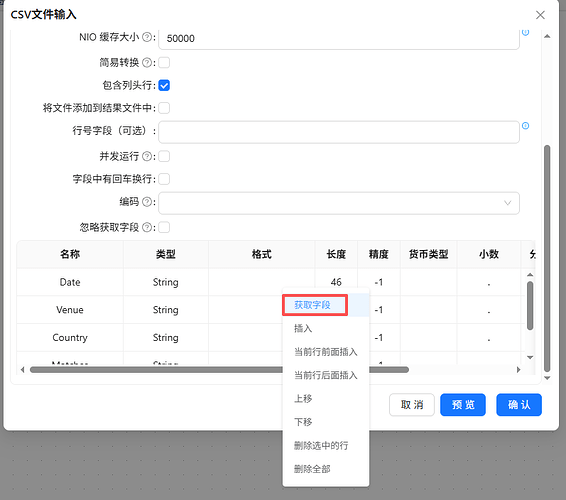This screenshot has width=566, height=500.
Task: Click variable icon right of 行号字段 input
Action: click(x=526, y=126)
